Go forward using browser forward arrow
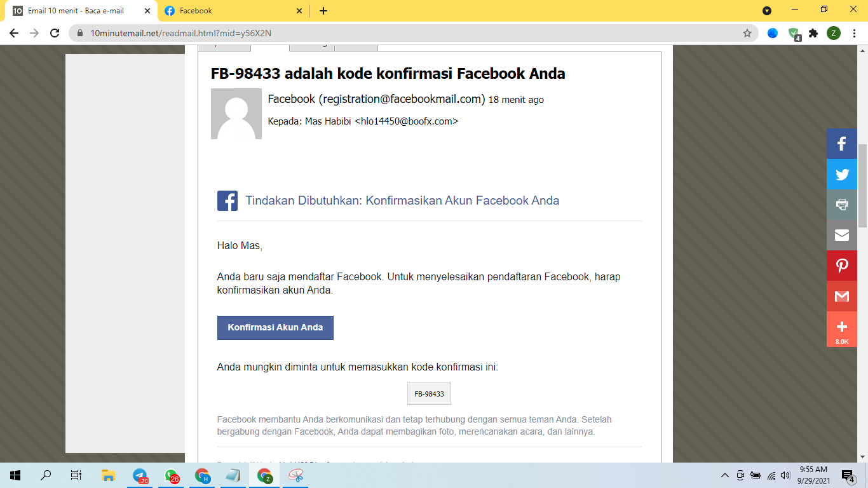Viewport: 868px width, 488px height. pyautogui.click(x=34, y=33)
